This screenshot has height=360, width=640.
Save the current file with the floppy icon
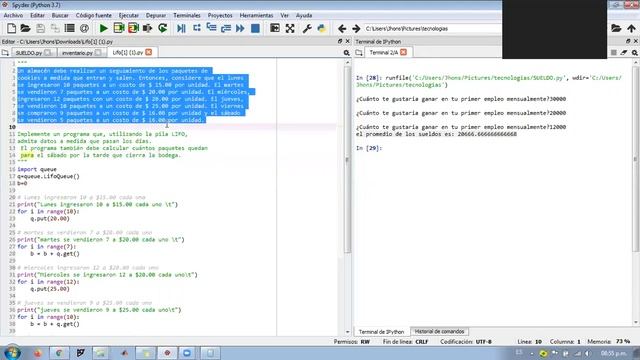[40, 28]
